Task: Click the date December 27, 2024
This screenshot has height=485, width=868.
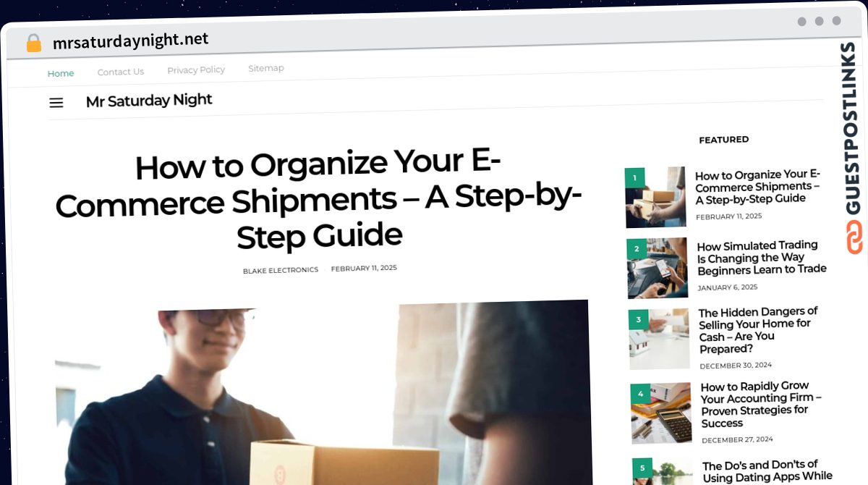Action: click(x=737, y=439)
